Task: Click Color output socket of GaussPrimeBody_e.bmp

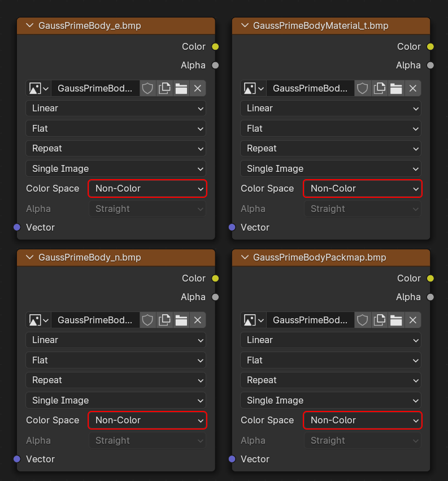Action: [215, 46]
